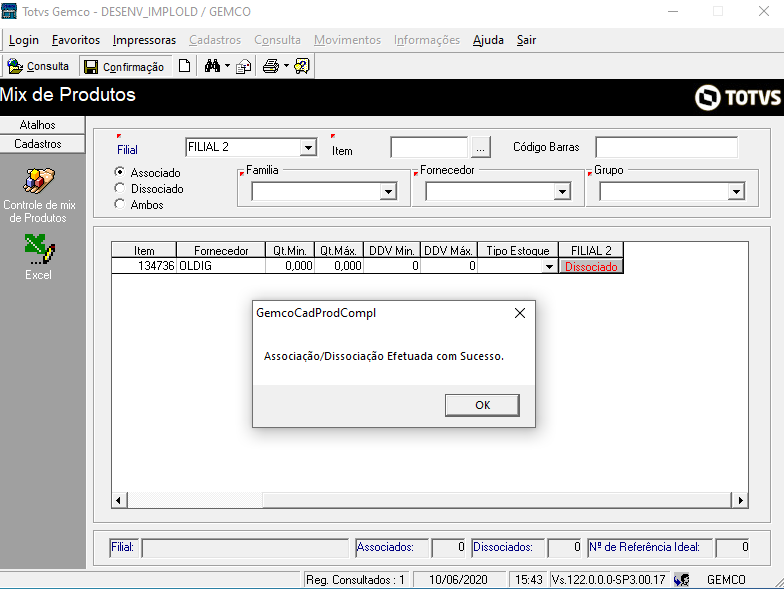Click the Associados count field
784x589 pixels.
(449, 548)
